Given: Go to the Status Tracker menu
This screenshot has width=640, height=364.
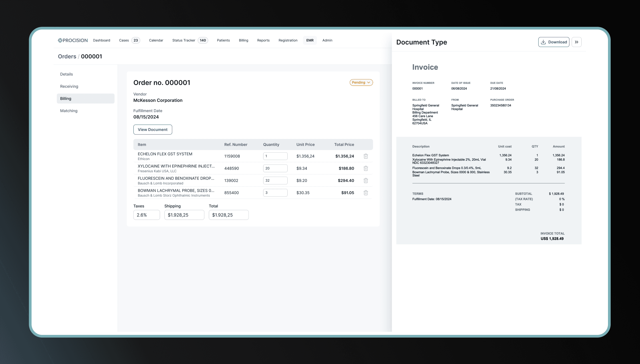Looking at the screenshot, I should (x=184, y=40).
